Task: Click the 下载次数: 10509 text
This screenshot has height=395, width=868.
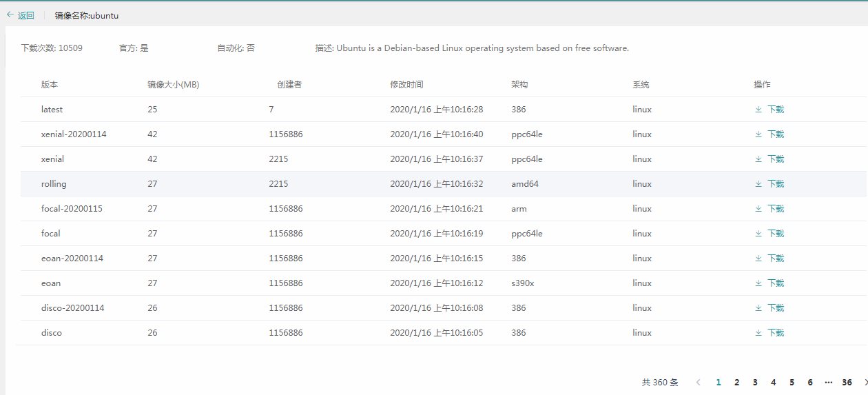Action: tap(52, 48)
